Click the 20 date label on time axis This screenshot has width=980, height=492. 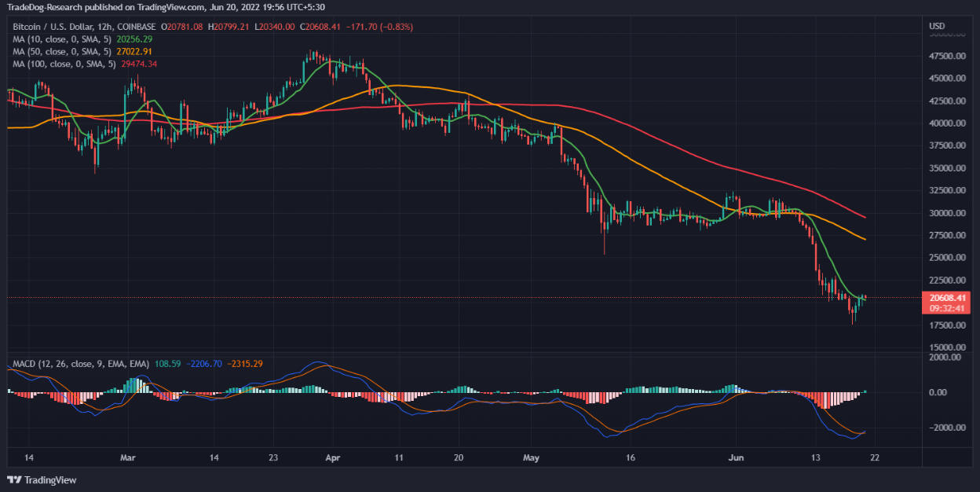[459, 457]
